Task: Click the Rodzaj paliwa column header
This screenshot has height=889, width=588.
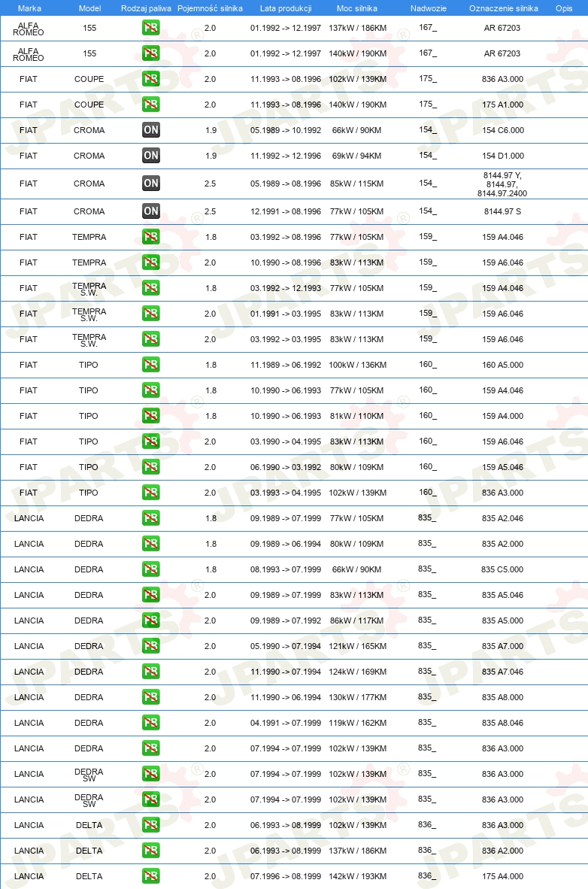Action: coord(146,8)
